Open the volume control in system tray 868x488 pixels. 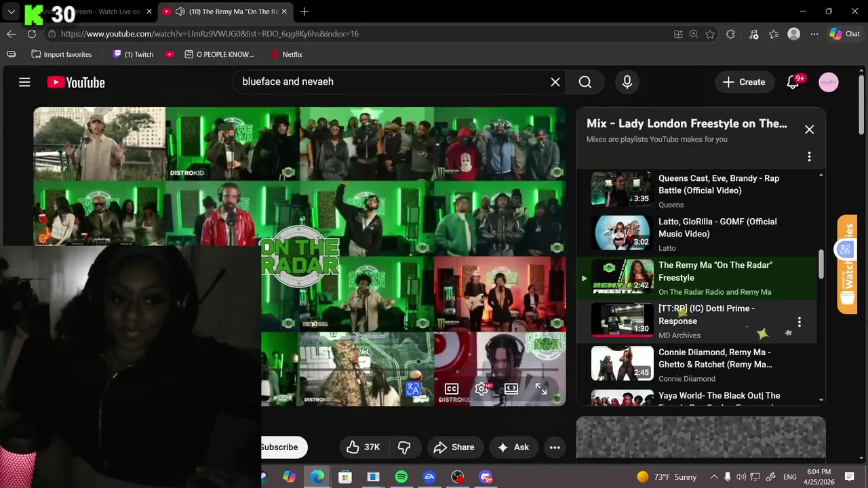coord(741,477)
